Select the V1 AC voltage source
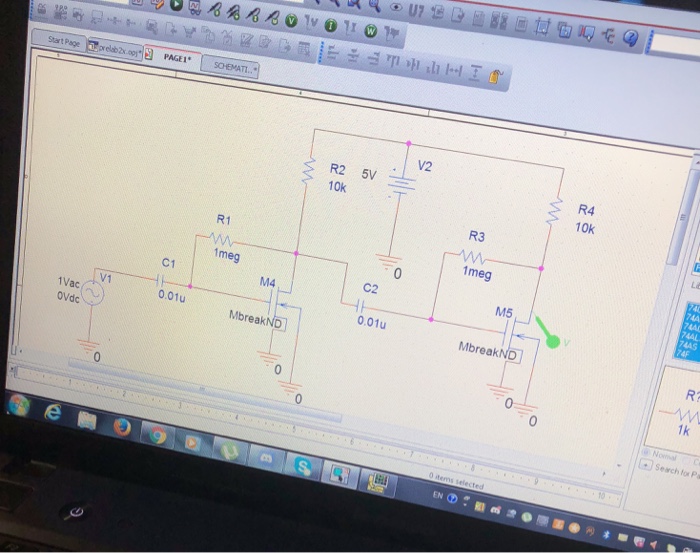The image size is (700, 553). pyautogui.click(x=92, y=293)
